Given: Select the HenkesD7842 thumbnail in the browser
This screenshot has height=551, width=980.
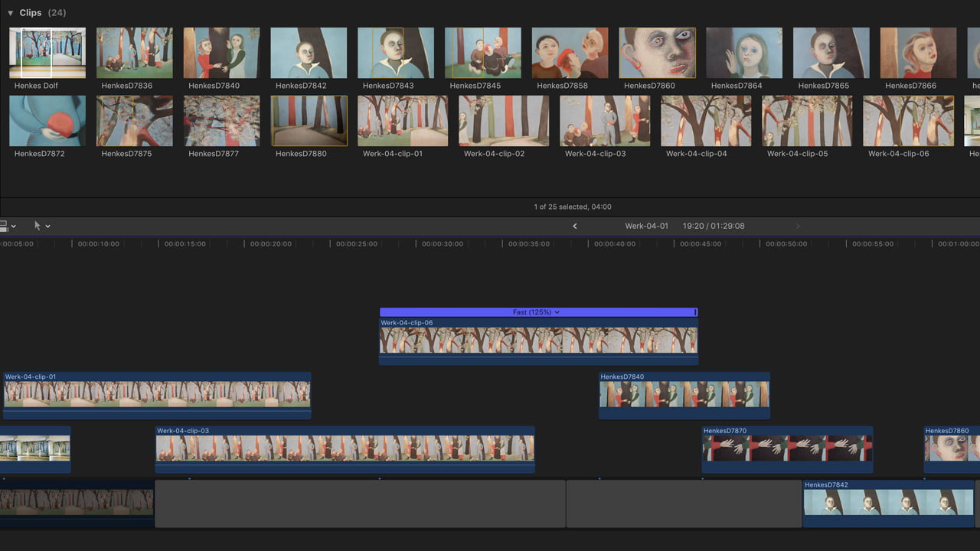Looking at the screenshot, I should click(x=309, y=53).
